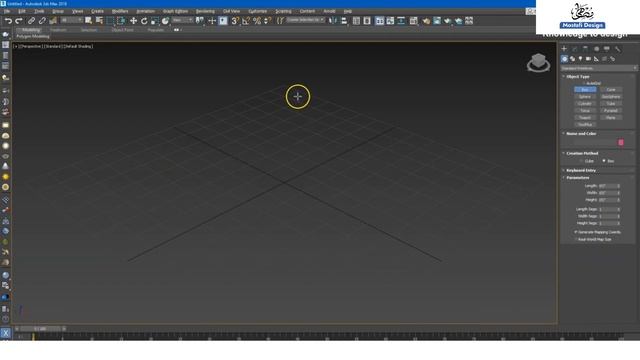Open the reference coordinate system dropdown
Image resolution: width=640 pixels, height=360 pixels.
pyautogui.click(x=182, y=20)
